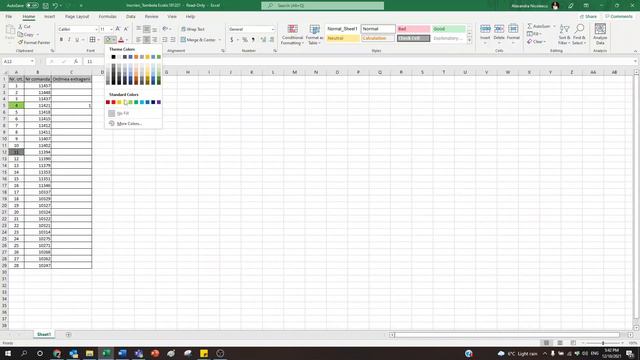Viewport: 640px width, 360px height.
Task: Open the Conditional Formatting dropdown
Action: [x=292, y=35]
